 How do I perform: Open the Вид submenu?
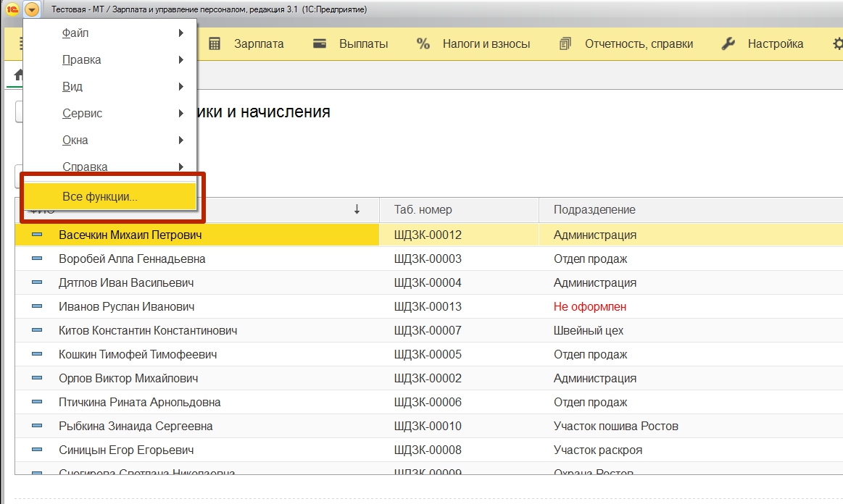click(110, 86)
